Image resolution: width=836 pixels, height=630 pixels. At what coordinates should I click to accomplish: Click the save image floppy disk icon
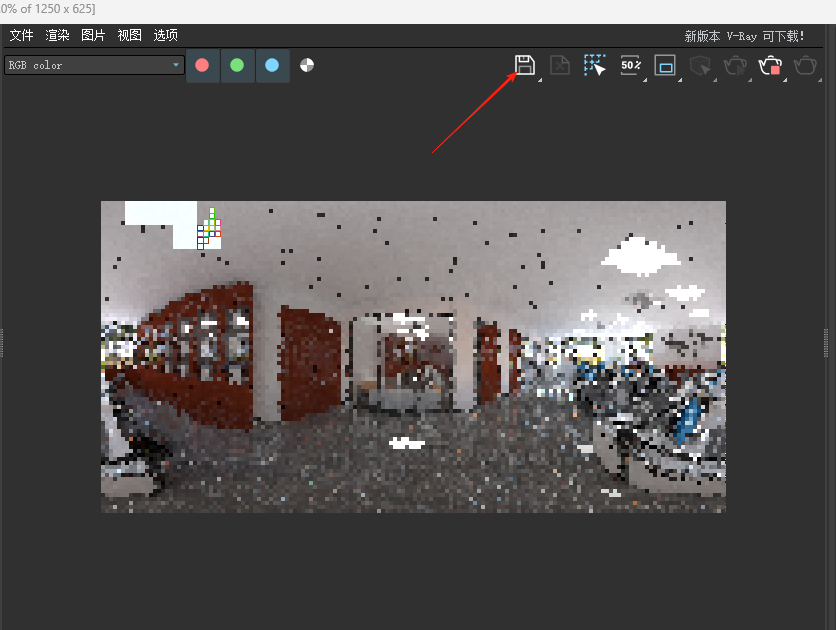pos(524,65)
